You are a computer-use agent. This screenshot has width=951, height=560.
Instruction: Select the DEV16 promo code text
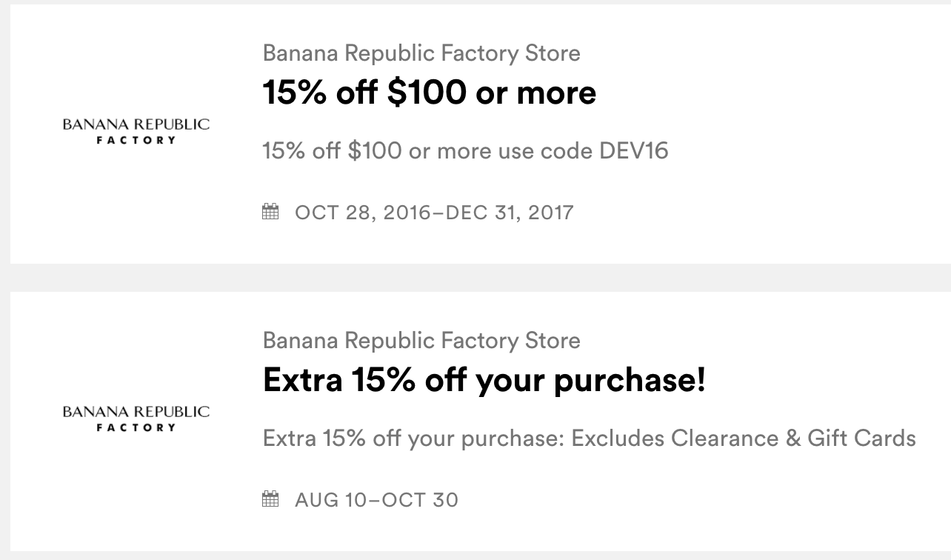click(x=634, y=151)
